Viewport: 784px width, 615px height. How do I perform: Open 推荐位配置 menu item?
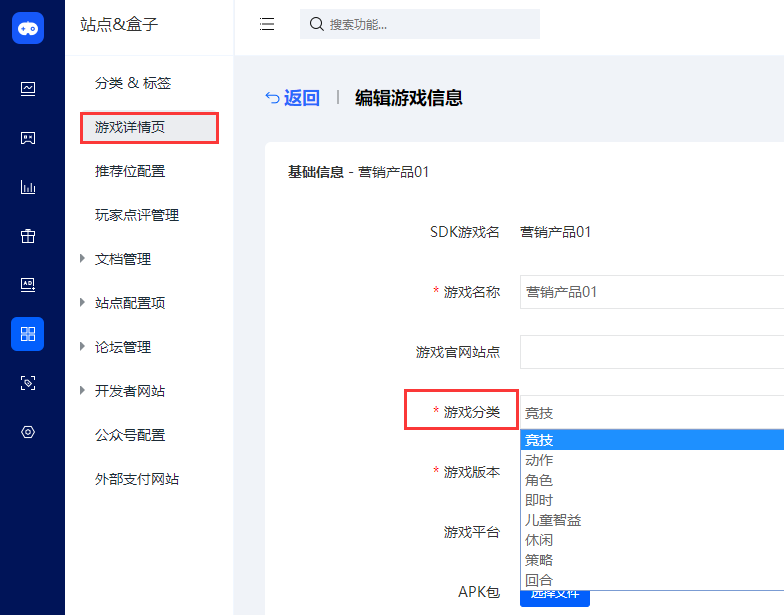pyautogui.click(x=130, y=171)
